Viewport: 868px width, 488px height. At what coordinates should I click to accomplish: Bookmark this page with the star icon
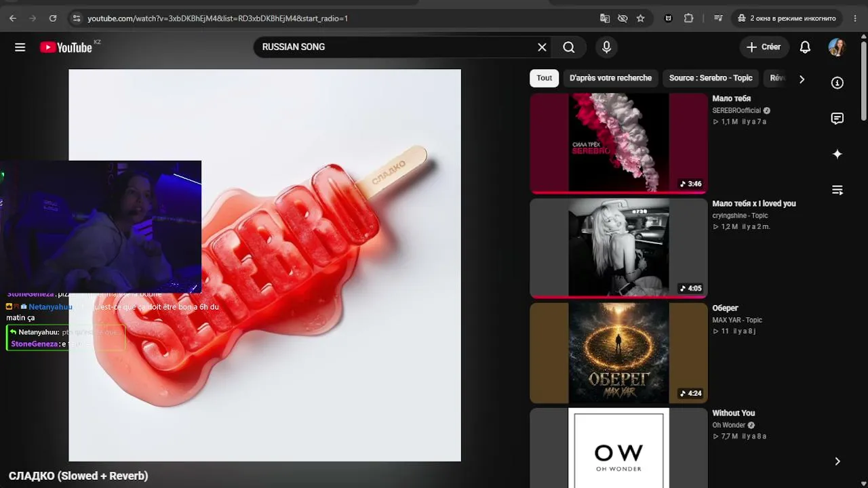click(x=640, y=18)
